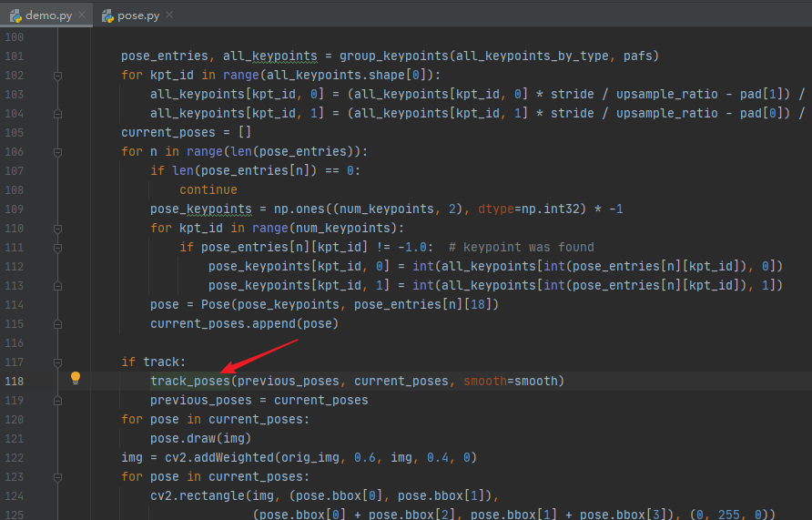Collapse the fold marker at line 102

[58, 76]
